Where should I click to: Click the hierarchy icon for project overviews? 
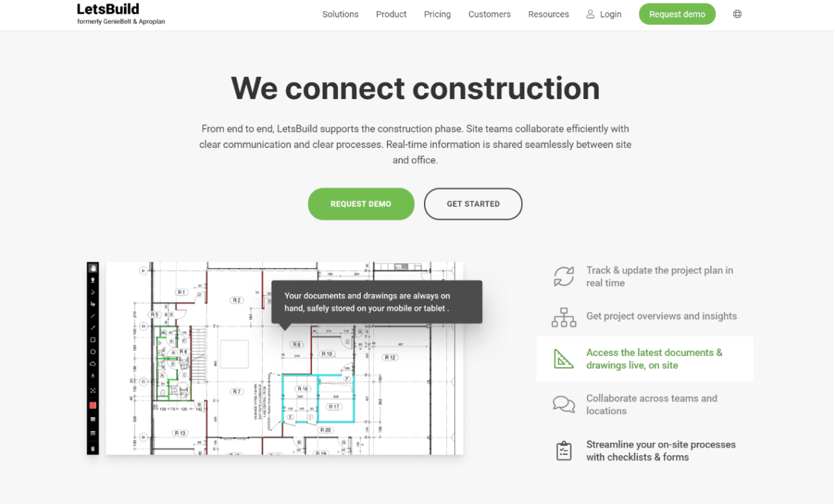564,317
